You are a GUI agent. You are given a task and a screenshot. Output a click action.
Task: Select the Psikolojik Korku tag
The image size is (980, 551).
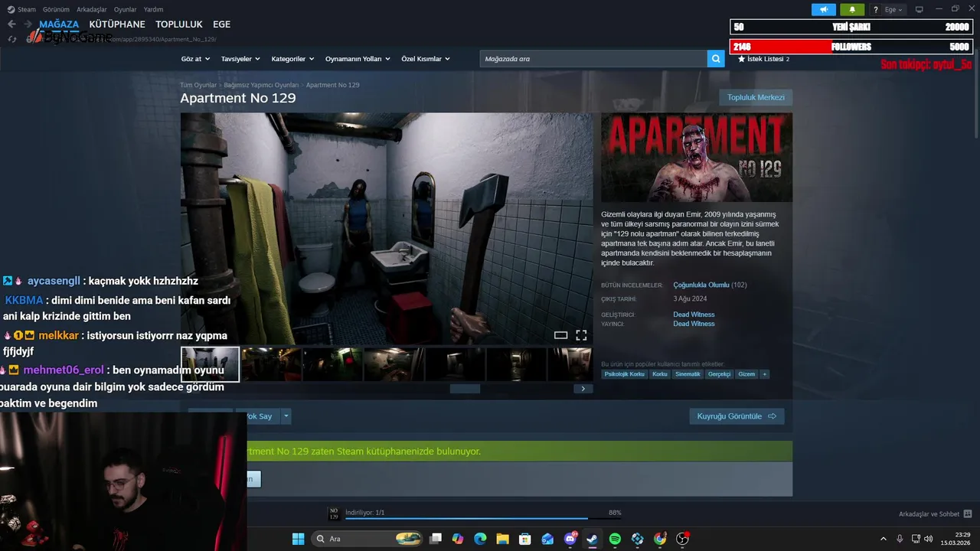[625, 374]
